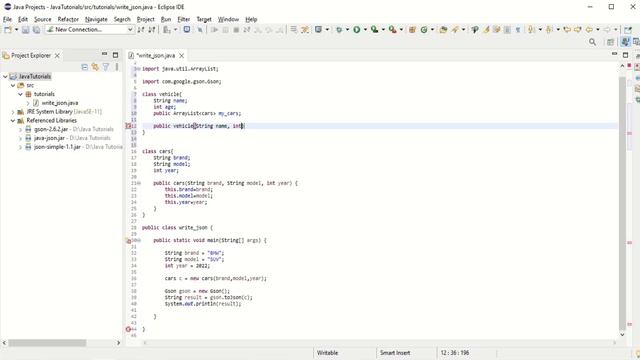Toggle Block Selection Mode icon
The image size is (640, 360).
click(507, 30)
